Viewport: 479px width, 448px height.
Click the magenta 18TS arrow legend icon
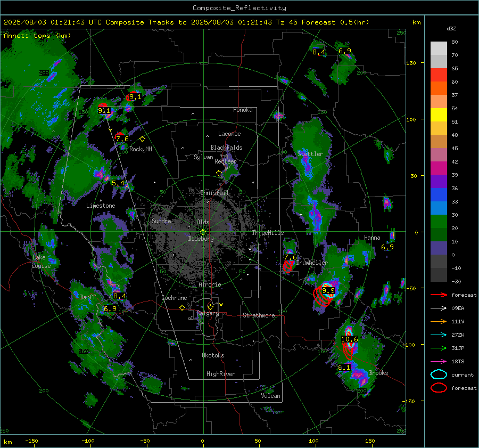439,362
